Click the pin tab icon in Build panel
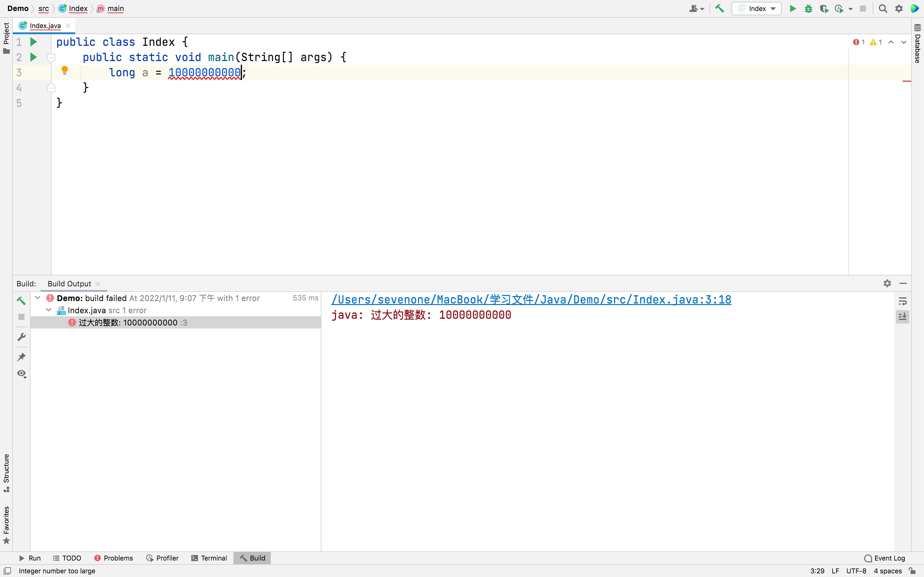 21,357
